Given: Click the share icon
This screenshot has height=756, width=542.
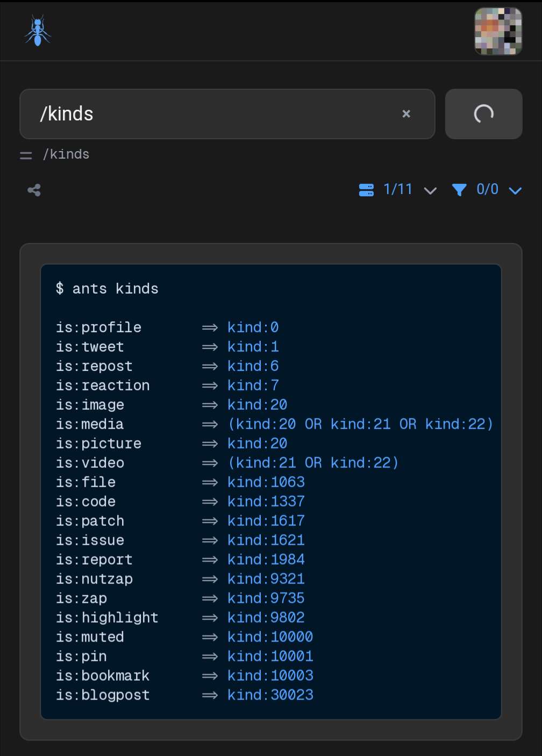Looking at the screenshot, I should coord(34,190).
